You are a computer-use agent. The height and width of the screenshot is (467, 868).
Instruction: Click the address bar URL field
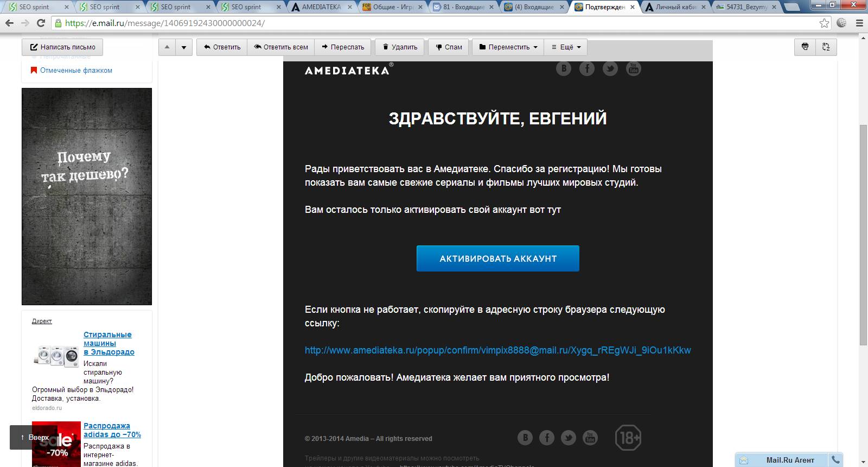tap(434, 23)
